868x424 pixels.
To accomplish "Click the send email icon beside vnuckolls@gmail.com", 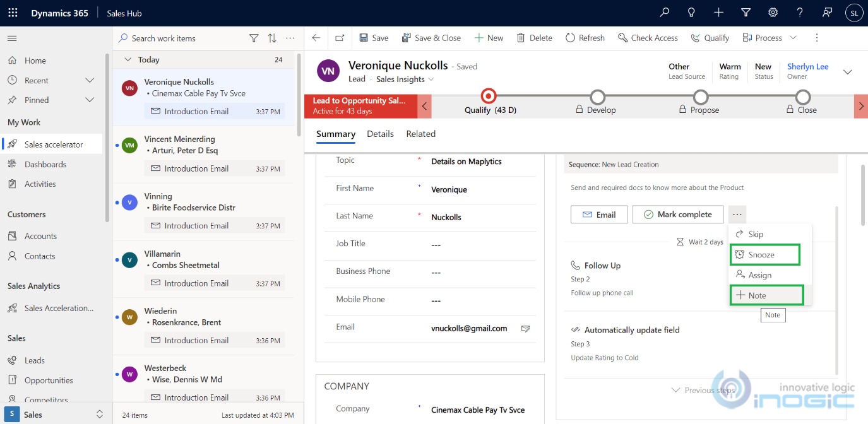I will (525, 329).
